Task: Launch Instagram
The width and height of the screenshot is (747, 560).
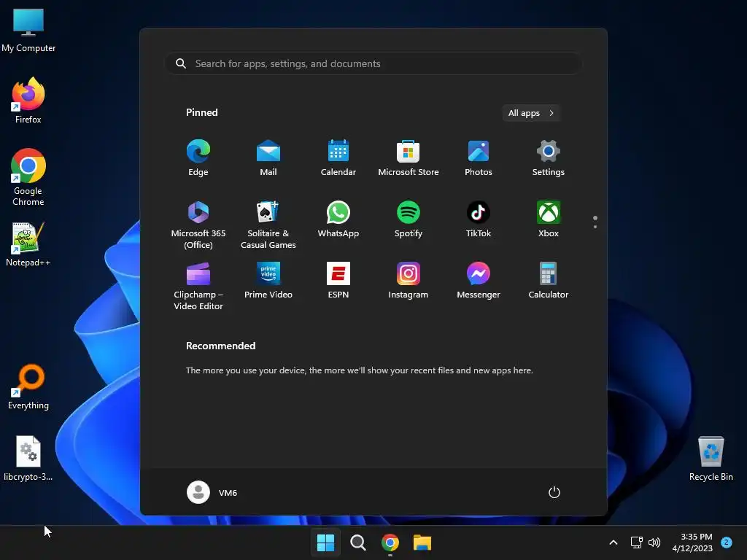Action: click(x=409, y=281)
